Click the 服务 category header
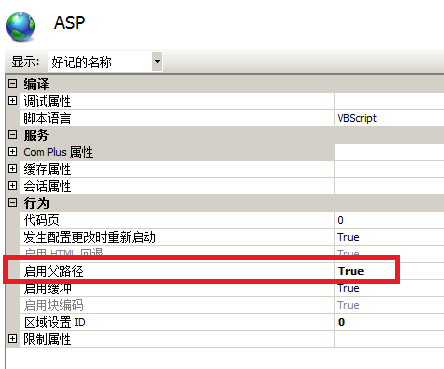The image size is (444, 369). [x=36, y=135]
